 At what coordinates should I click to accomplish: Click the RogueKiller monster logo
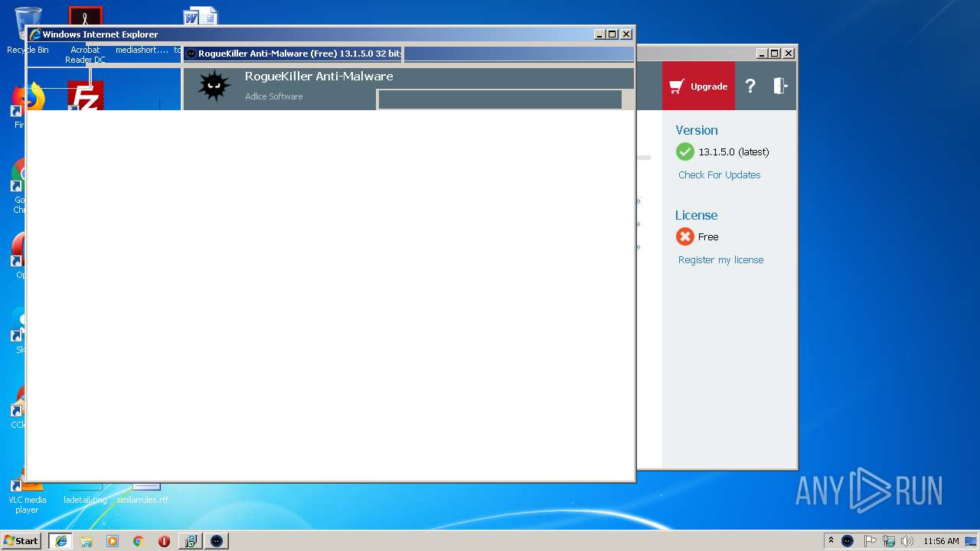214,86
